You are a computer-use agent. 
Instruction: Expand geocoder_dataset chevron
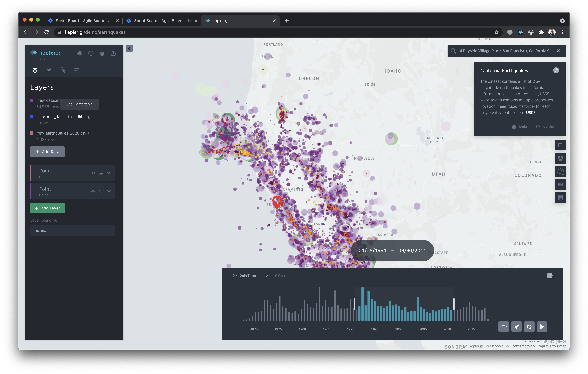point(71,117)
